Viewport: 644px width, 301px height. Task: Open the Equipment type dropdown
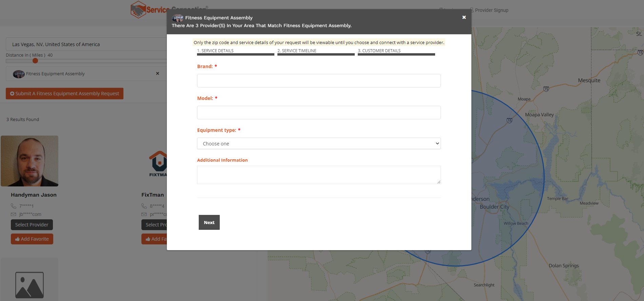click(x=318, y=143)
